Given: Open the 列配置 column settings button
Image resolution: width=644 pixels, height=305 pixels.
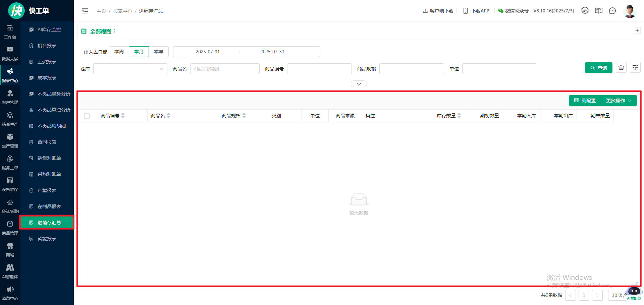Looking at the screenshot, I should coord(585,101).
